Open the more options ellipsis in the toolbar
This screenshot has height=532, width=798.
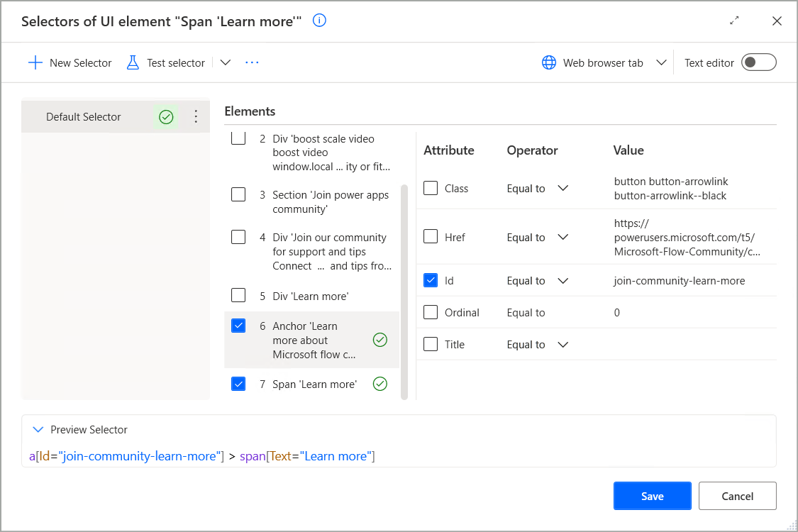252,62
